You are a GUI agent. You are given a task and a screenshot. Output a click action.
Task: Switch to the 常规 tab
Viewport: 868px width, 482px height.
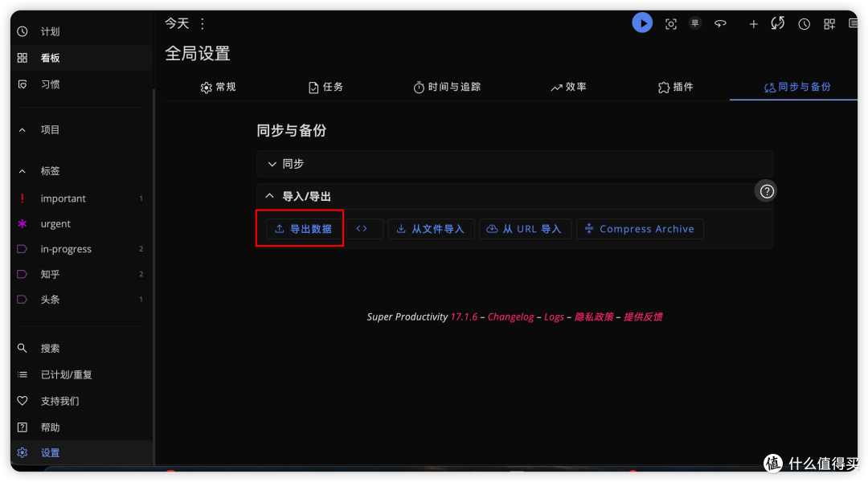coord(218,87)
